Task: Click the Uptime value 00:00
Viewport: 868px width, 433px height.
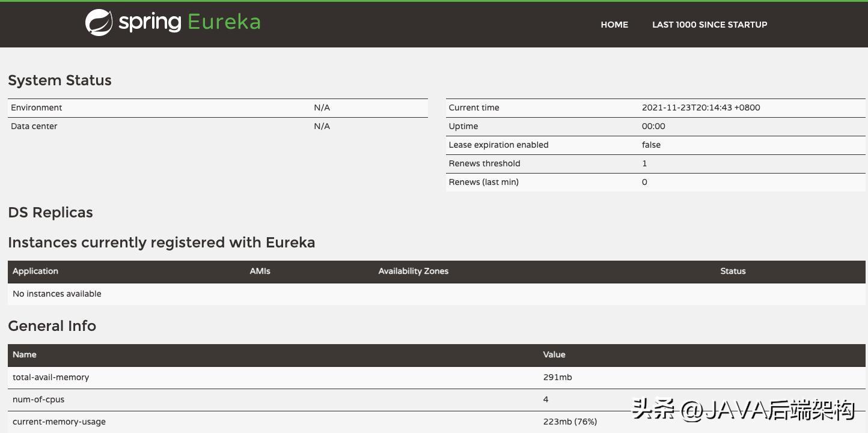Action: pyautogui.click(x=653, y=126)
